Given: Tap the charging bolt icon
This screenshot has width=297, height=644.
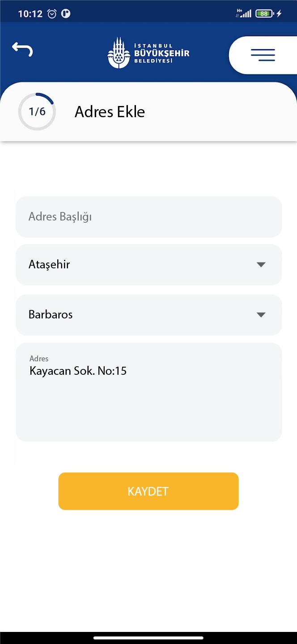Looking at the screenshot, I should click(x=279, y=14).
